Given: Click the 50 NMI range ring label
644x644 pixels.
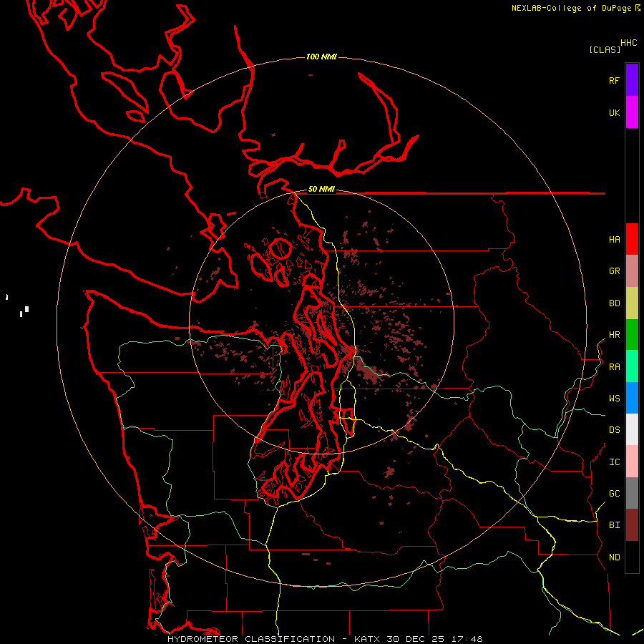Looking at the screenshot, I should tap(321, 189).
